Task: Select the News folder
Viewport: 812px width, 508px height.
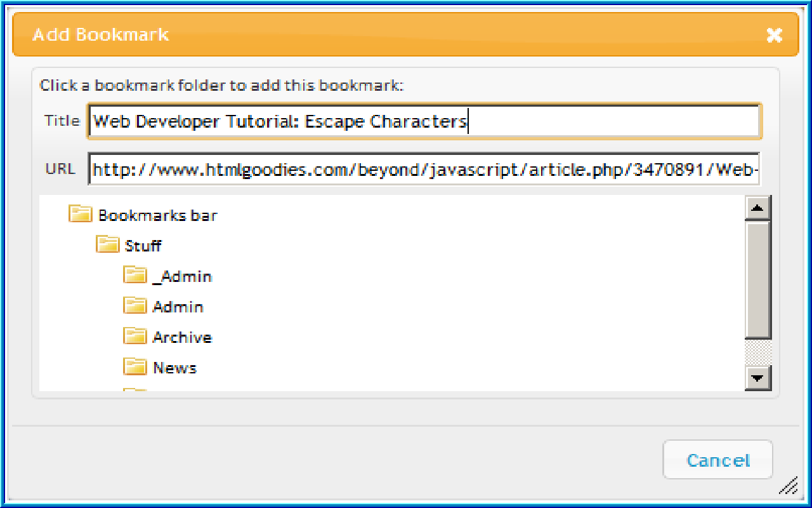Action: pos(174,367)
